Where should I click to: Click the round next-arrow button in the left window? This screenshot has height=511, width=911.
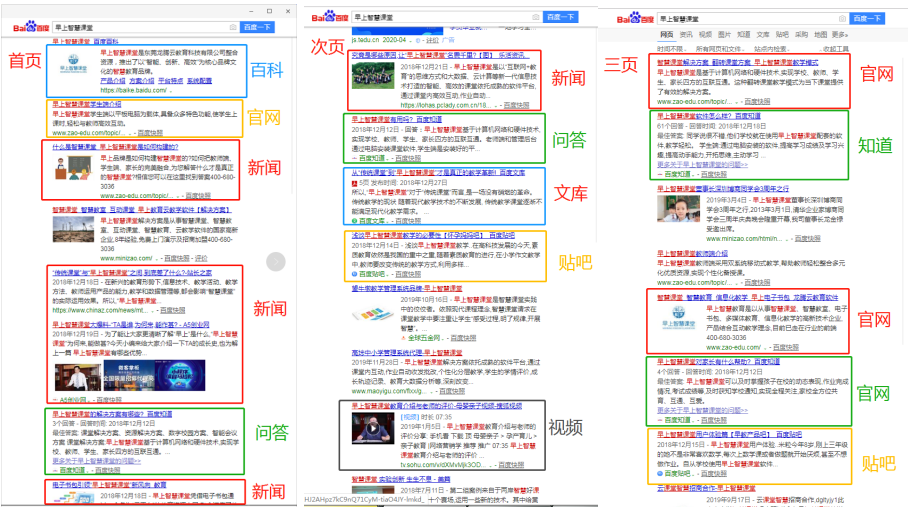[276, 262]
